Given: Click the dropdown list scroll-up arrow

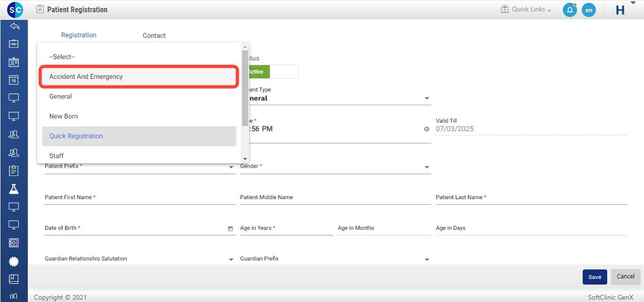Looking at the screenshot, I should 245,47.
